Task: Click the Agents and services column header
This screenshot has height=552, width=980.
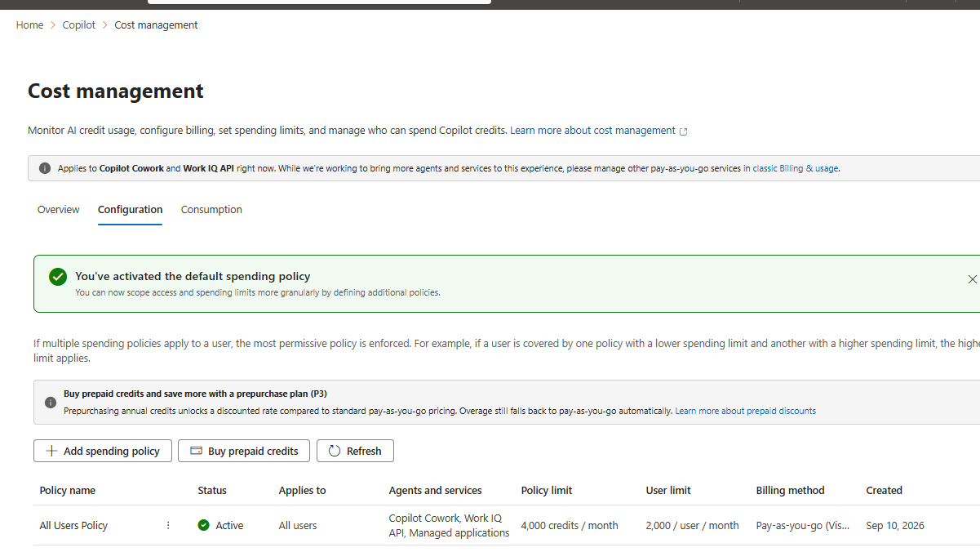Action: coord(435,491)
